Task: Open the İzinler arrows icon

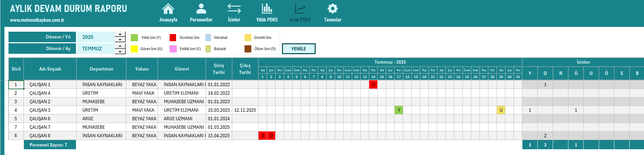Action: pos(234,9)
